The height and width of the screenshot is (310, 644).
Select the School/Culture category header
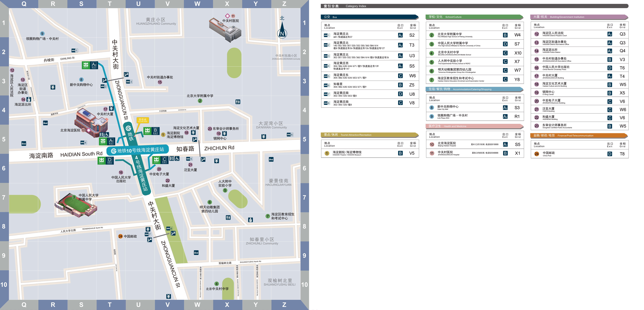[x=474, y=17]
